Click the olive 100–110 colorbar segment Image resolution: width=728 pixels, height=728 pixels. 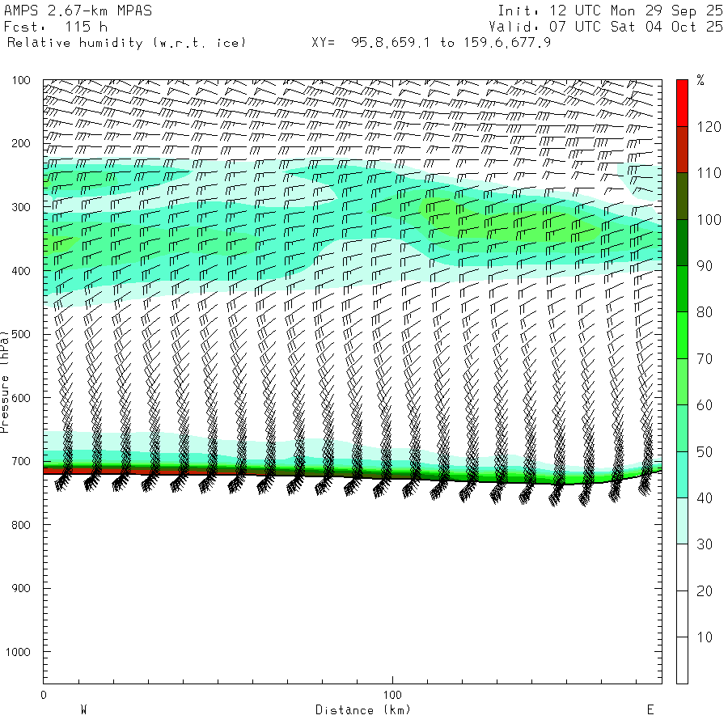682,197
